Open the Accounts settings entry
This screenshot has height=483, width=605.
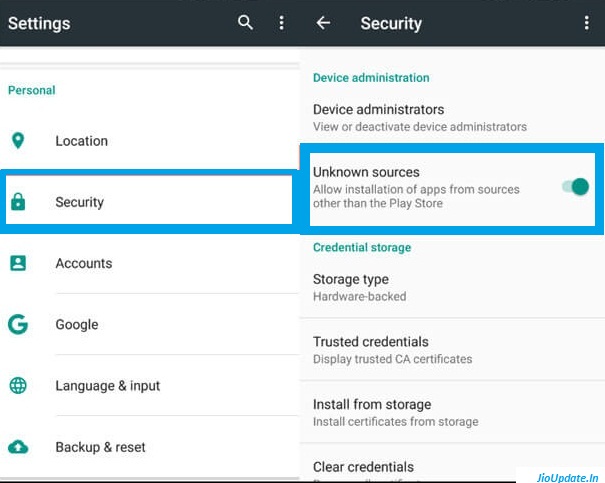84,263
